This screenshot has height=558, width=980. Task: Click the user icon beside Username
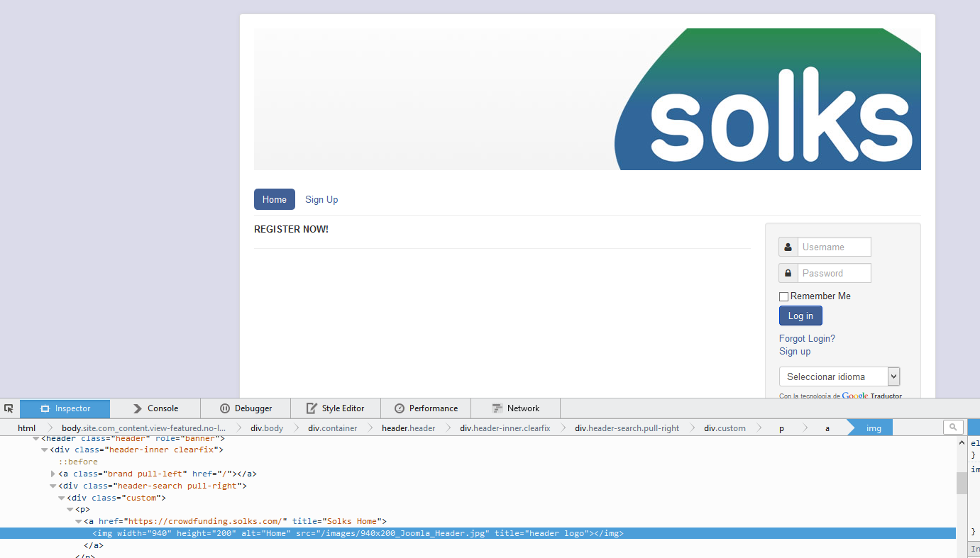[788, 247]
